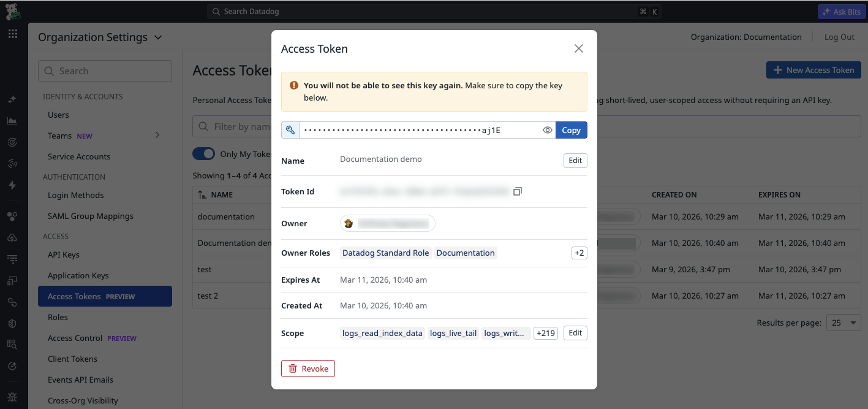Open the dashboards chart sidebar icon
This screenshot has width=868, height=409.
[12, 121]
